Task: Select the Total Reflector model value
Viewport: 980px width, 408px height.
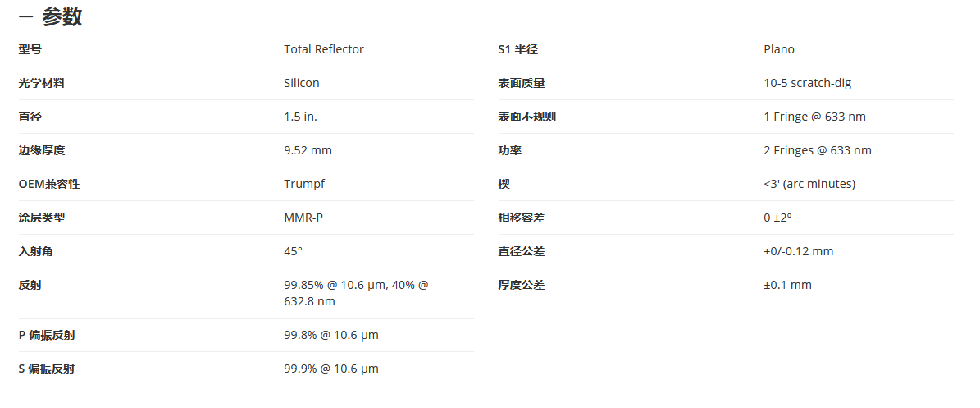Action: (x=324, y=49)
